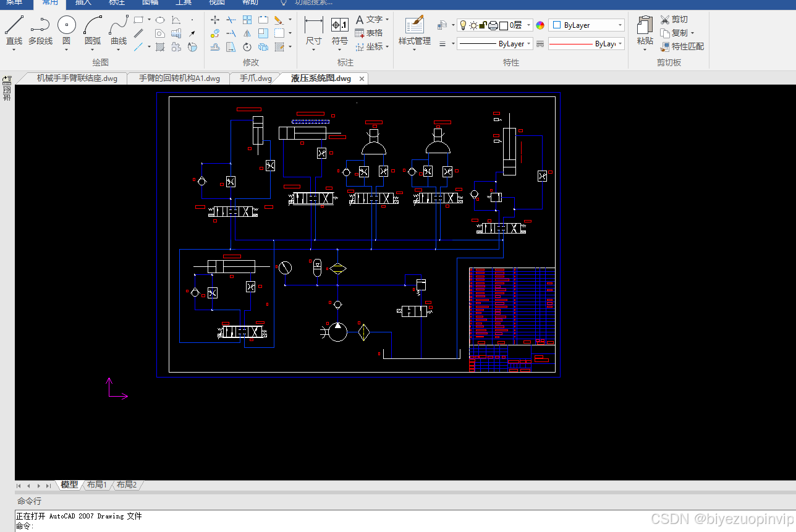Click the 复制 copy button
The height and width of the screenshot is (532, 796).
[674, 33]
